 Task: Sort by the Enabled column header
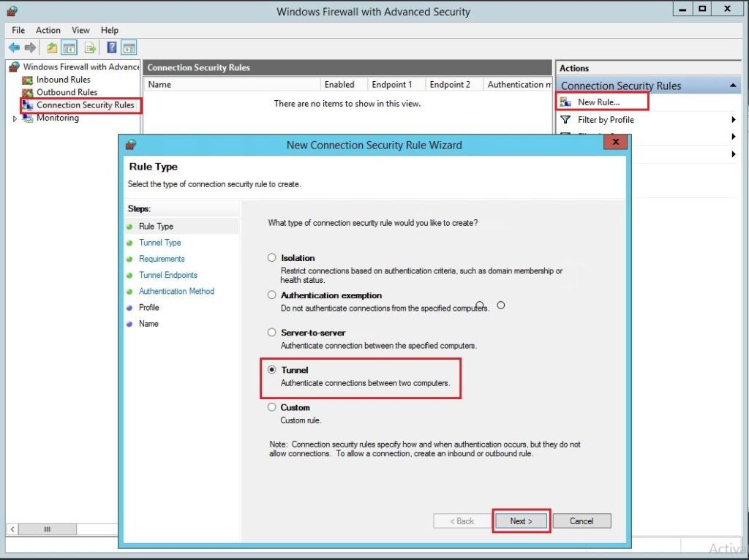pos(344,85)
